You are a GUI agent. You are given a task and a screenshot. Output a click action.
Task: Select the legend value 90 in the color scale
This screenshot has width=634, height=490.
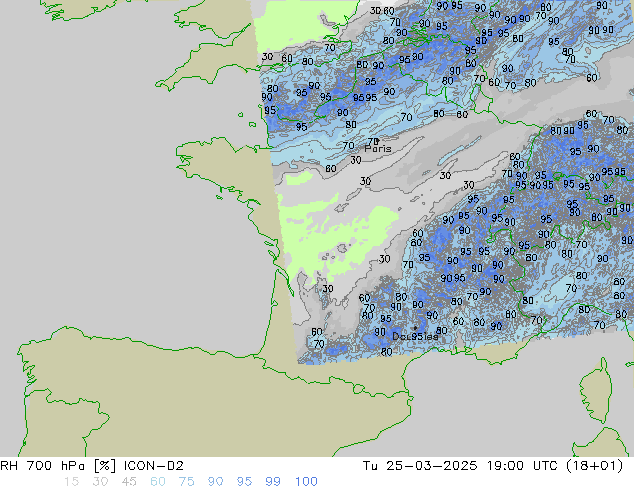click(215, 482)
